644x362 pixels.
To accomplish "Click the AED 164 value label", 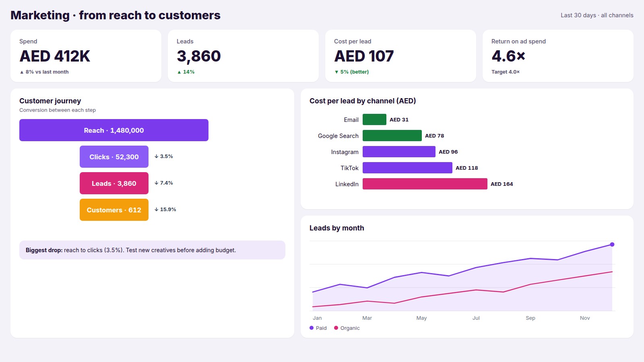I will point(502,184).
